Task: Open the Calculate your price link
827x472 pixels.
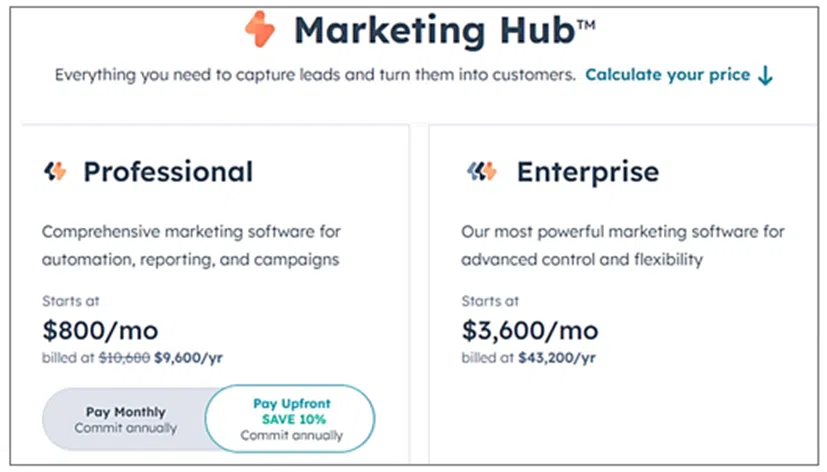Action: point(667,75)
